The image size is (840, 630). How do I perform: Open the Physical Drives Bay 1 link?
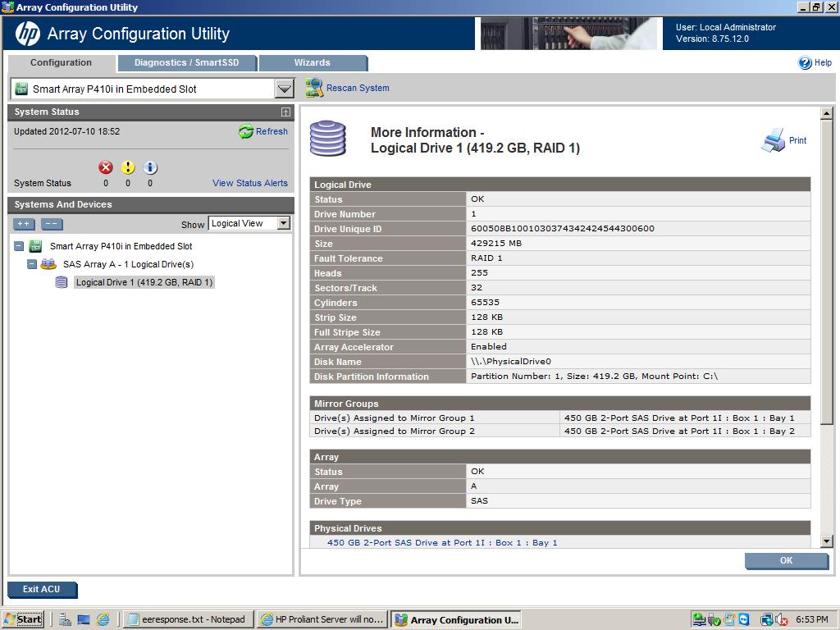coord(442,543)
